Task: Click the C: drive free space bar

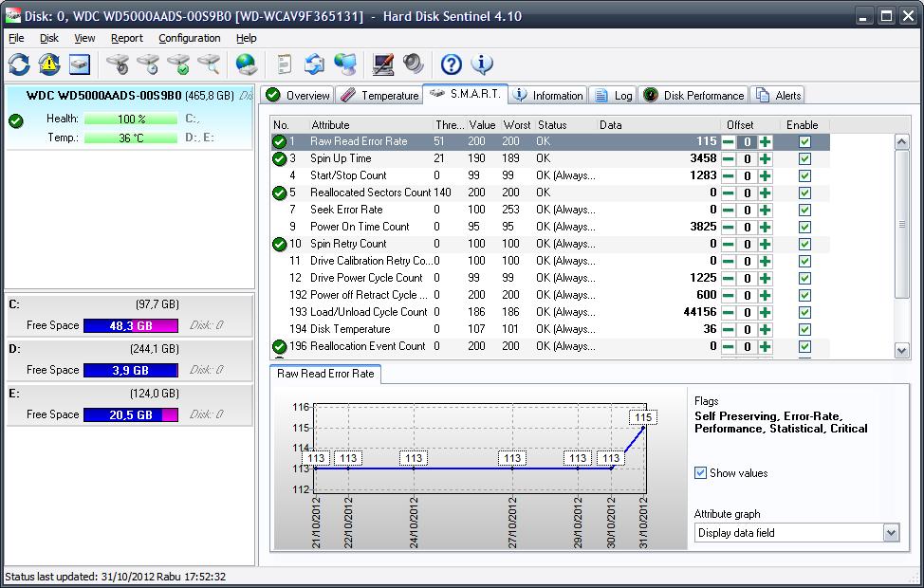Action: [131, 326]
